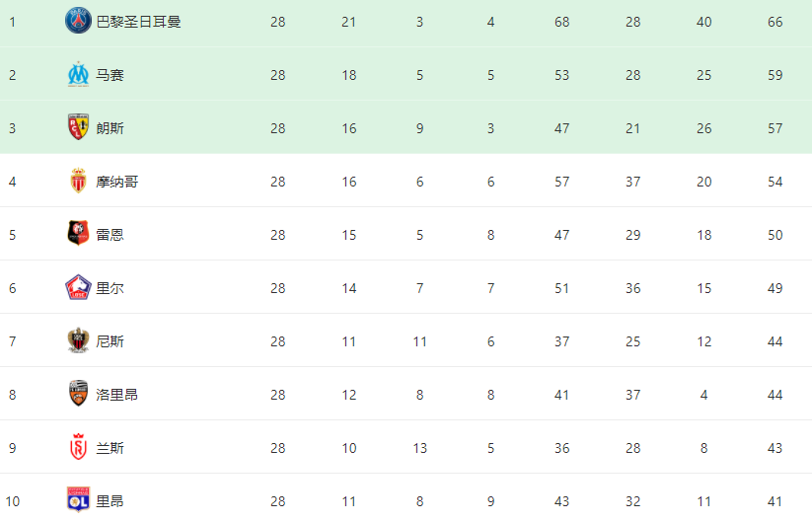Select the 里尔 team name
The height and width of the screenshot is (523, 812).
[x=111, y=288]
